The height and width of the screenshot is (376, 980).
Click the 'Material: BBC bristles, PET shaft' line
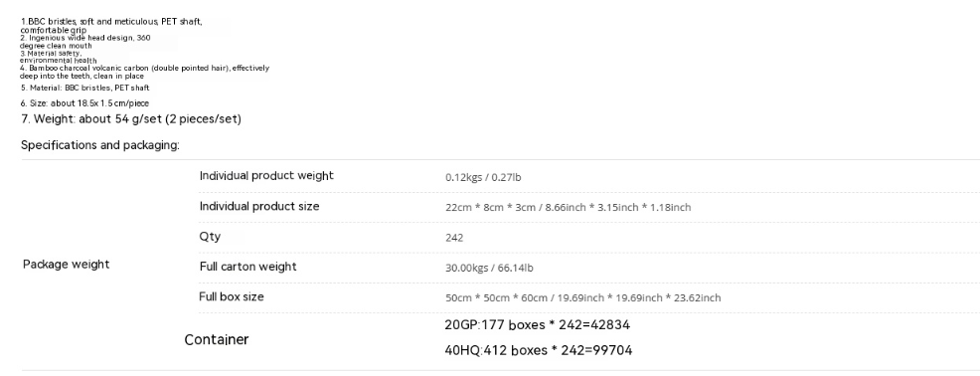point(85,88)
